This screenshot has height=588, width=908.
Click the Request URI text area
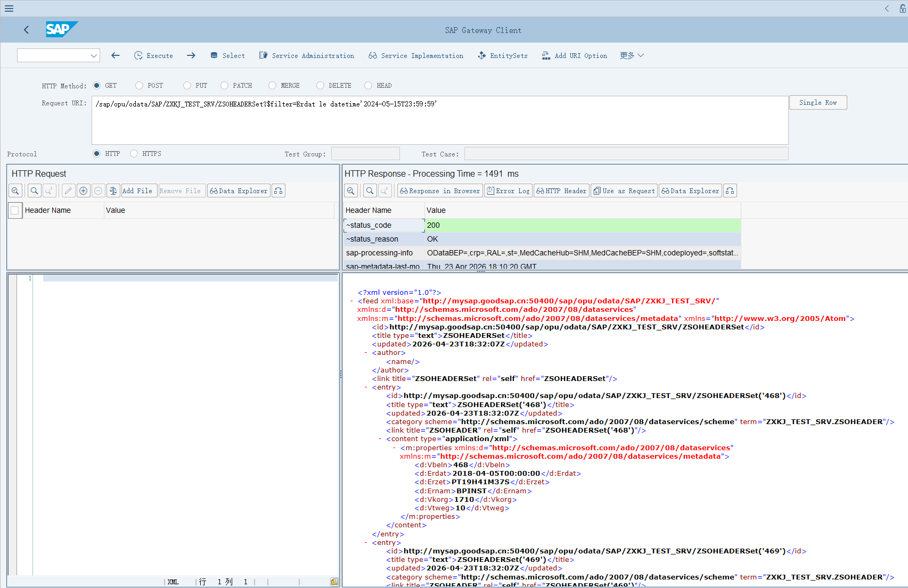tap(440, 120)
